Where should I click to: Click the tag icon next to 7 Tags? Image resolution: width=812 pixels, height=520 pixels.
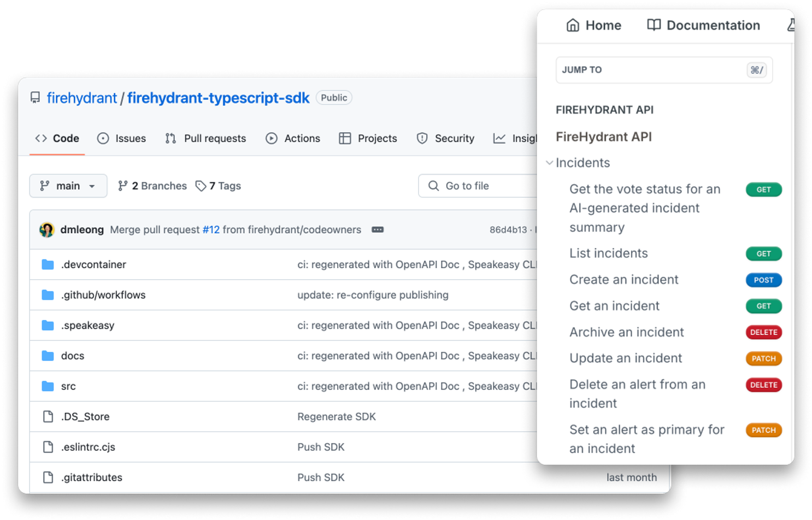pos(201,186)
